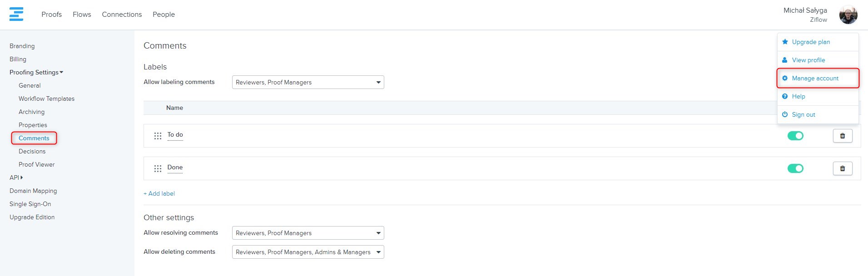Go to the Proofs tab
This screenshot has height=276, width=868.
51,15
